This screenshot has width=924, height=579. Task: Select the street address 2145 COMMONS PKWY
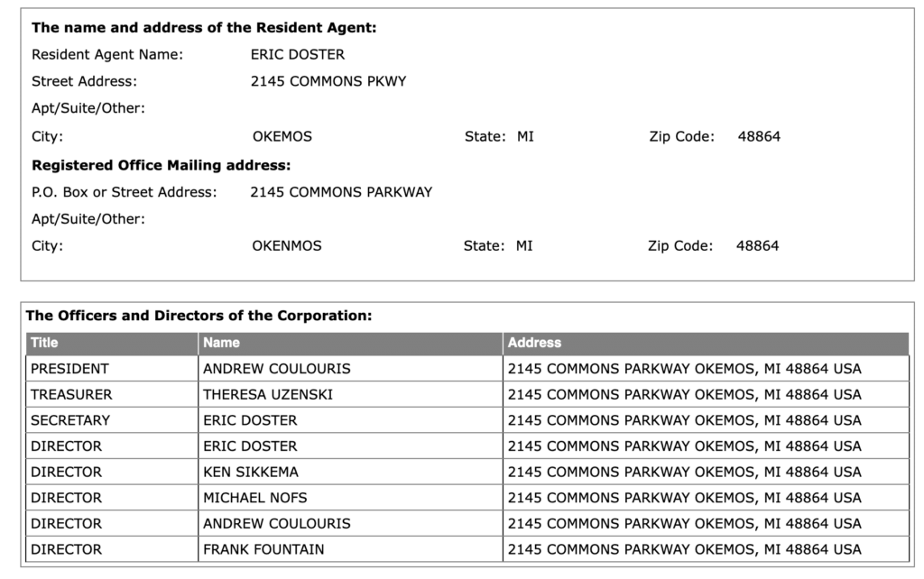[328, 81]
